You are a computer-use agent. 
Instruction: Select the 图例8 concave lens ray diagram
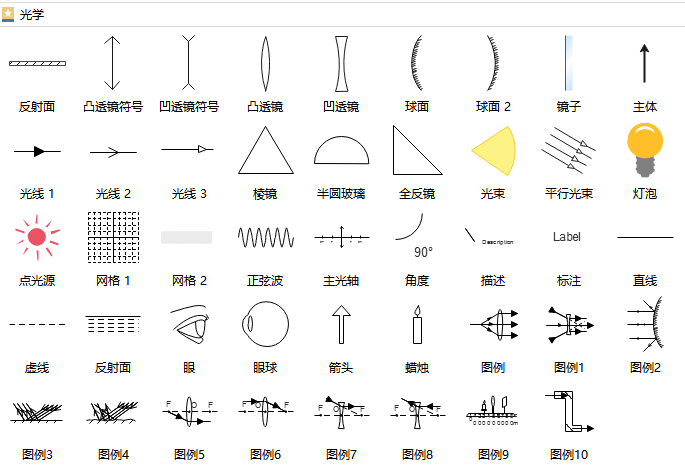[417, 412]
